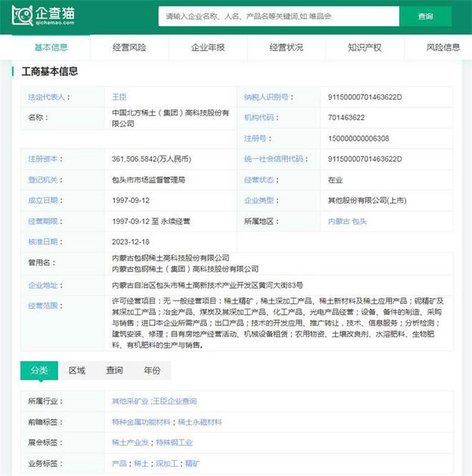
Task: Open the 稀土永磁材料 tag link
Action: tap(200, 422)
